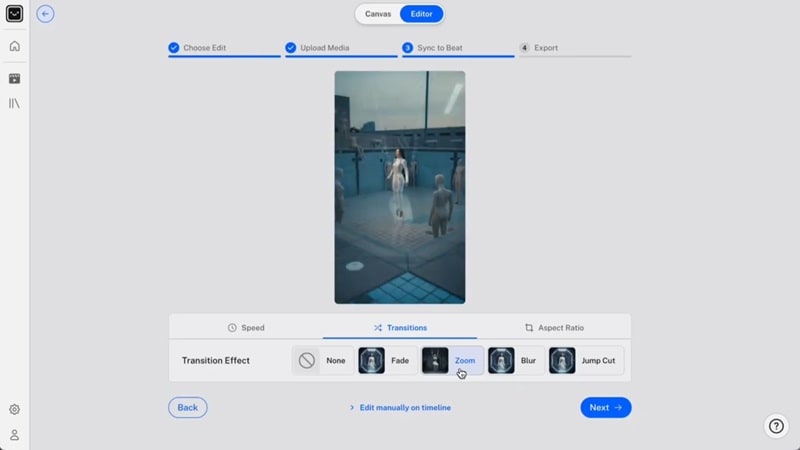Select the Sync to Beat step
Screen dimensions: 800x450
458,48
